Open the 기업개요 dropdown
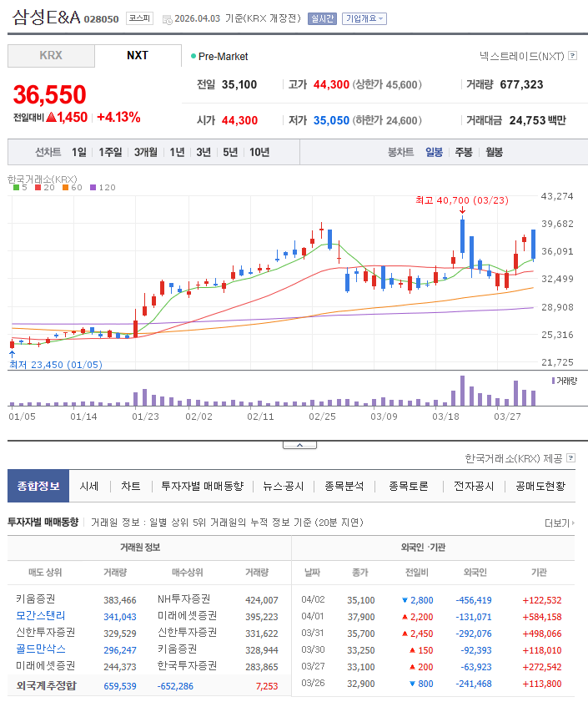 tap(364, 18)
